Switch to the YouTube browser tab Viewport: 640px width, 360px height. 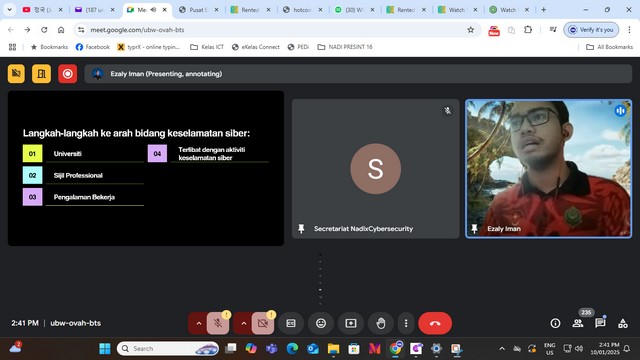[43, 10]
